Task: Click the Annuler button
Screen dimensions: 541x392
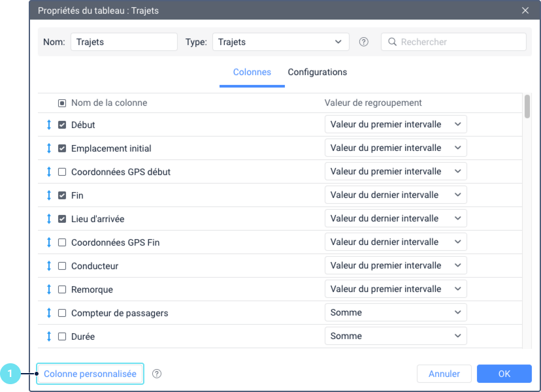Action: (x=444, y=374)
